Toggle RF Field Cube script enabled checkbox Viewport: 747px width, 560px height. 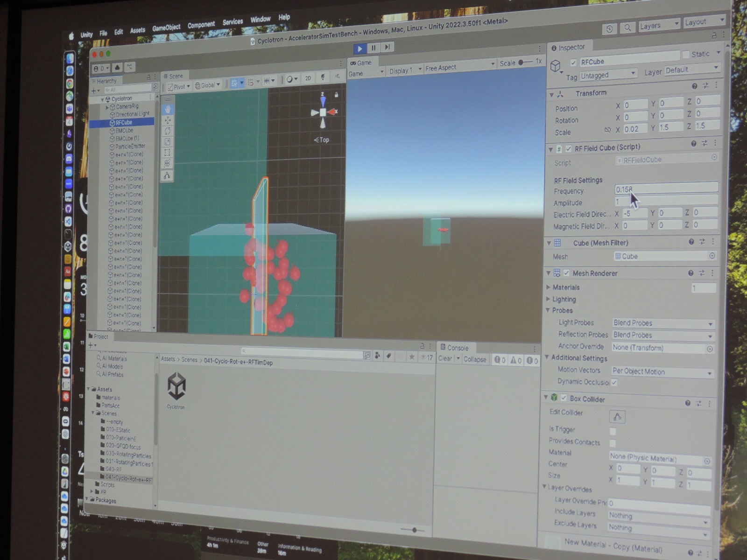(x=568, y=149)
